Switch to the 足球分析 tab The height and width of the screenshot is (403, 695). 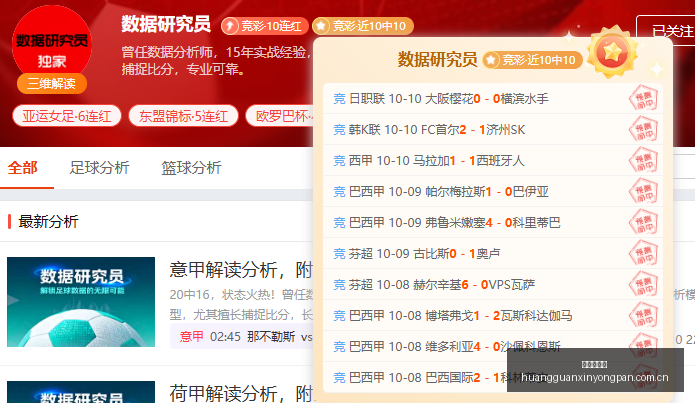(x=99, y=168)
